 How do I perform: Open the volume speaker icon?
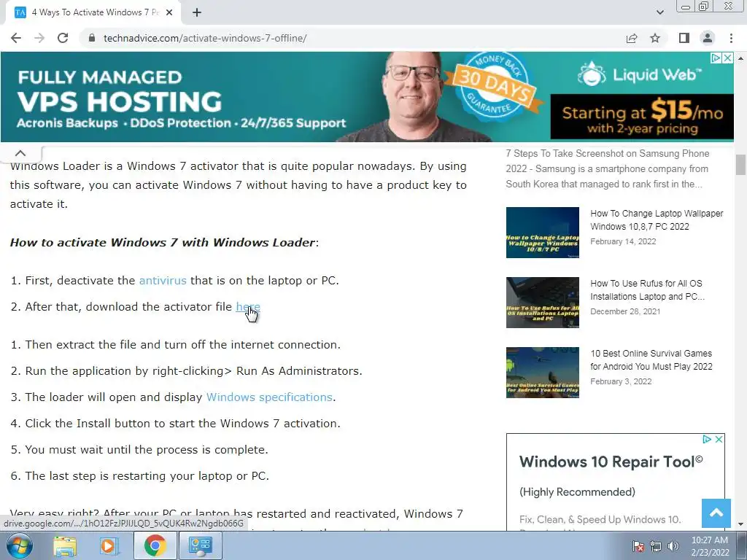click(x=673, y=546)
